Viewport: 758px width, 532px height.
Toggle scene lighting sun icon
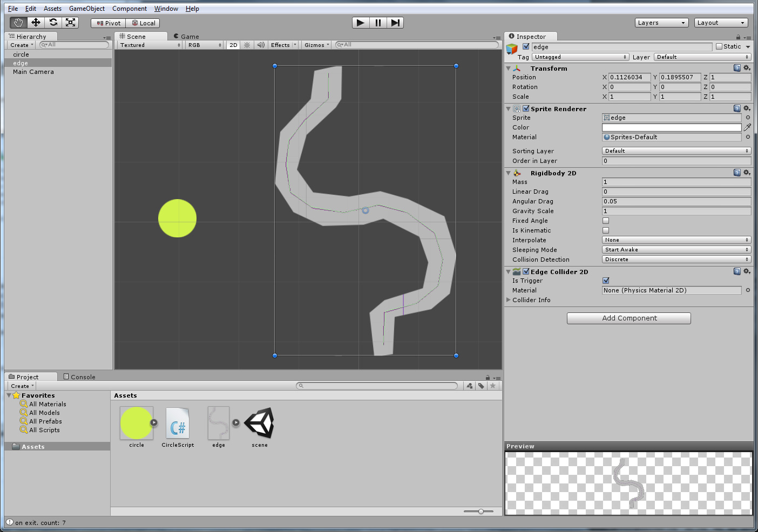click(247, 45)
